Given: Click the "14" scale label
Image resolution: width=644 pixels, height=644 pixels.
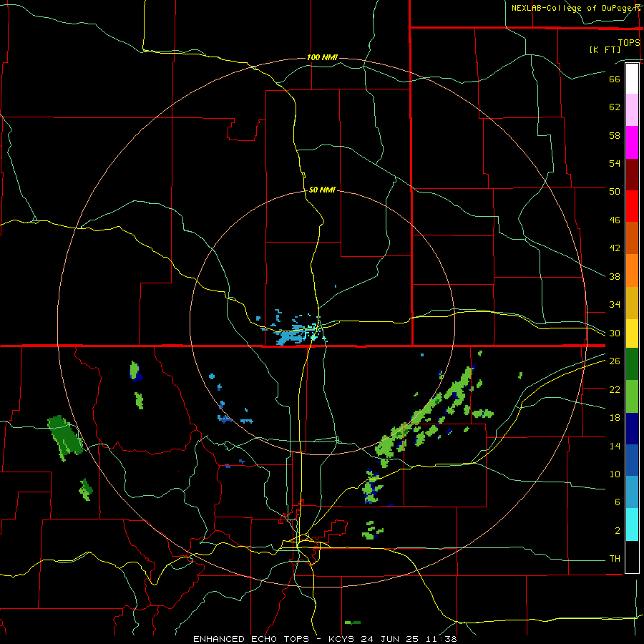Looking at the screenshot, I should pos(615,446).
